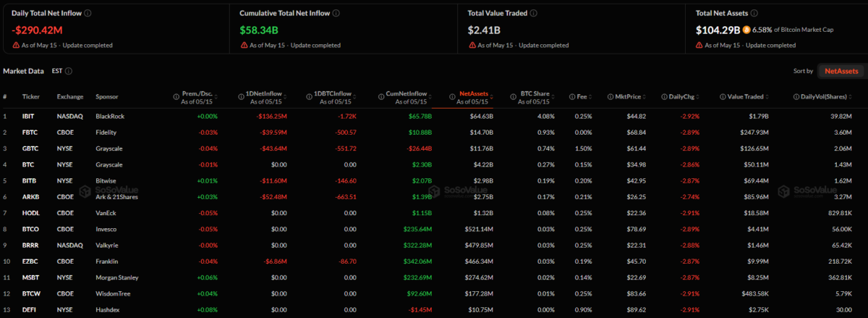868x318 pixels.
Task: Click the $58.34B cumulative inflow value
Action: pyautogui.click(x=260, y=30)
